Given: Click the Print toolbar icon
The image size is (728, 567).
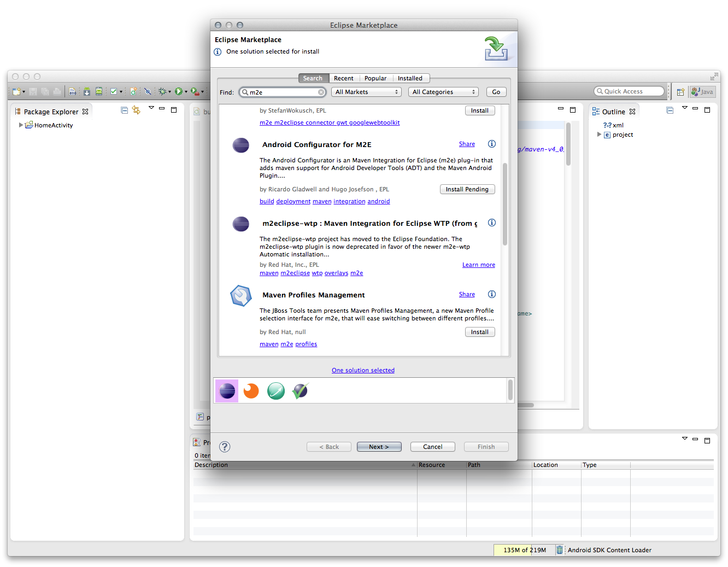Looking at the screenshot, I should [57, 91].
